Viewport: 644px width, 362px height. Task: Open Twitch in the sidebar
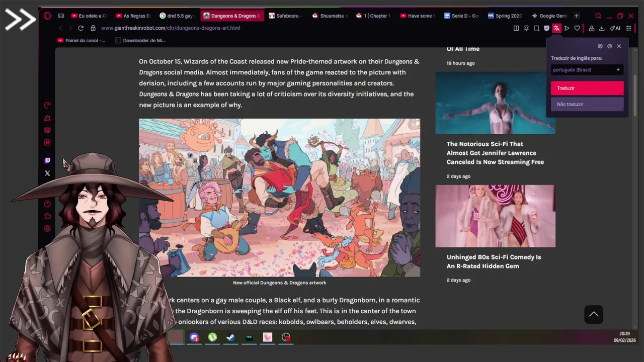pyautogui.click(x=47, y=161)
